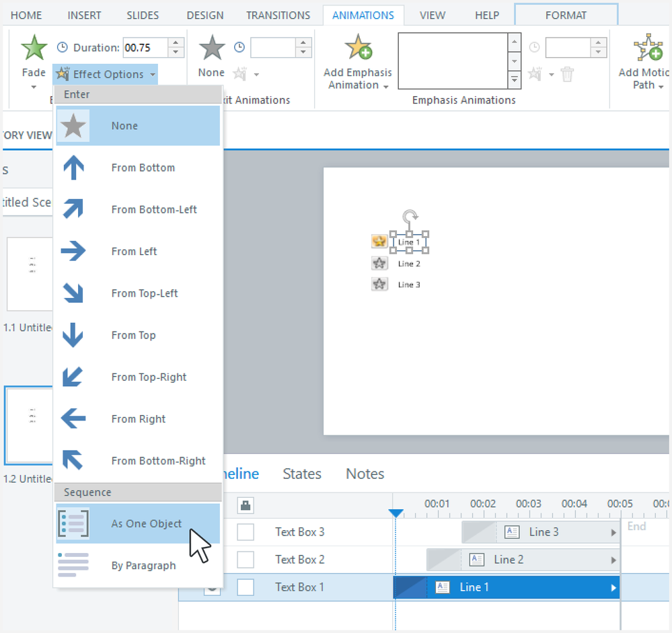Expand the Line 2 timeline bar arrow
Viewport: 672px width, 633px height.
pos(613,560)
